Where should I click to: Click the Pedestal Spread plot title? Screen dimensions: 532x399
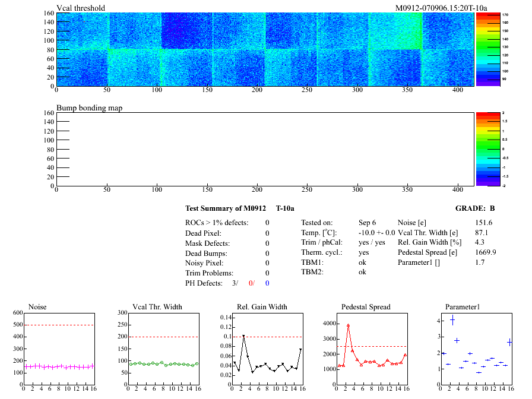(366, 307)
